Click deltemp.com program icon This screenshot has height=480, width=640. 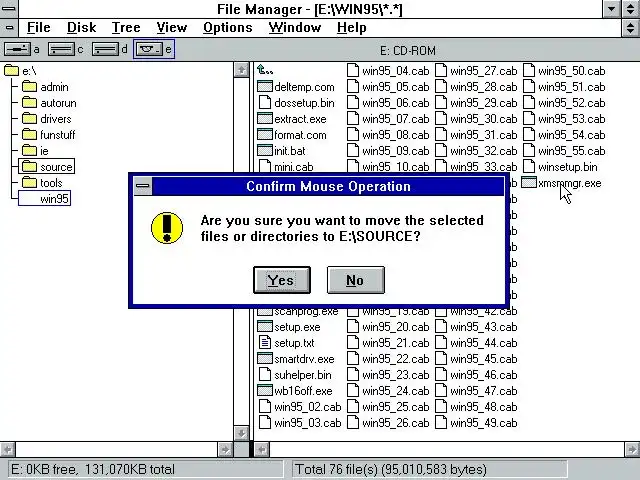pyautogui.click(x=265, y=87)
